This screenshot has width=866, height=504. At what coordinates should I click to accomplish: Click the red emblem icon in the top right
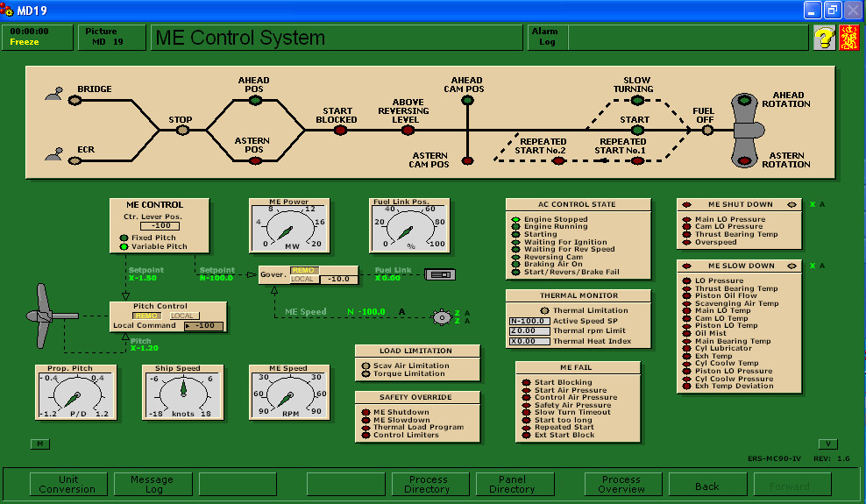coord(849,38)
